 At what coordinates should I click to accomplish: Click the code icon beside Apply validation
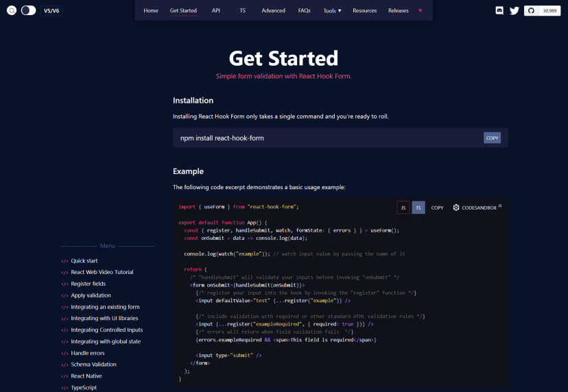pos(65,296)
